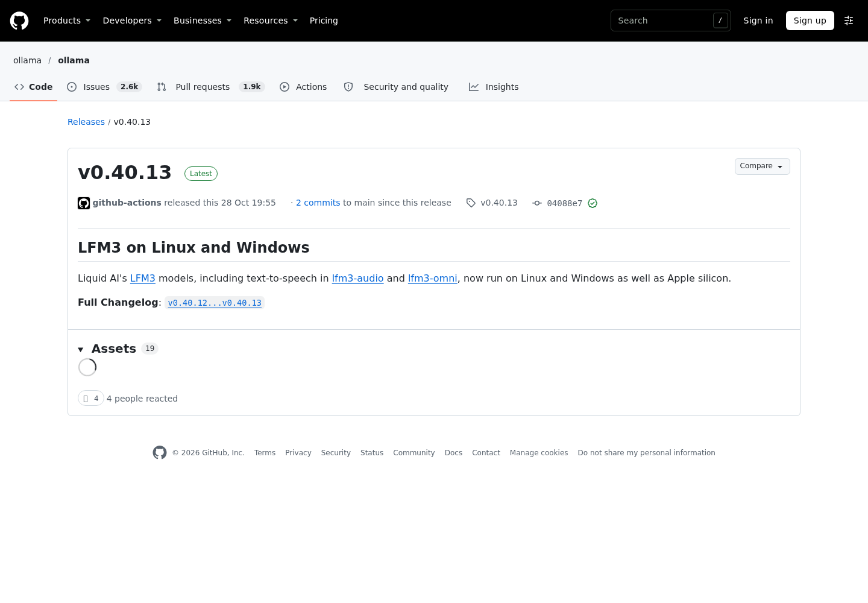Screen dimensions: 868x603
Task: Switch to the Code tab
Action: (x=34, y=87)
